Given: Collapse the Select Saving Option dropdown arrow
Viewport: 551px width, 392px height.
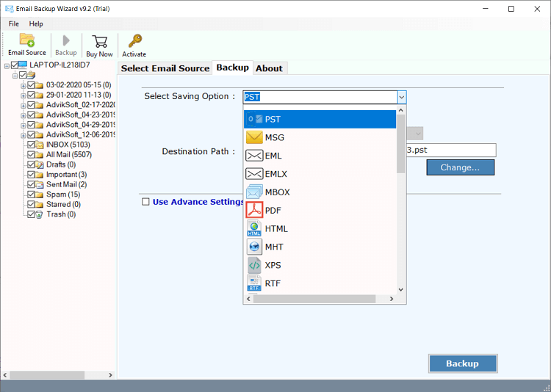Looking at the screenshot, I should pyautogui.click(x=401, y=97).
